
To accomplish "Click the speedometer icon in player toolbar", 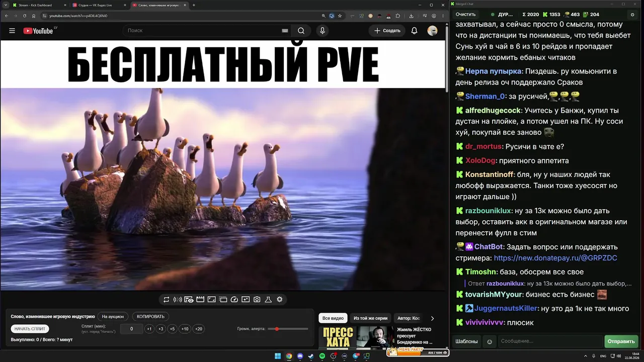I will click(234, 300).
